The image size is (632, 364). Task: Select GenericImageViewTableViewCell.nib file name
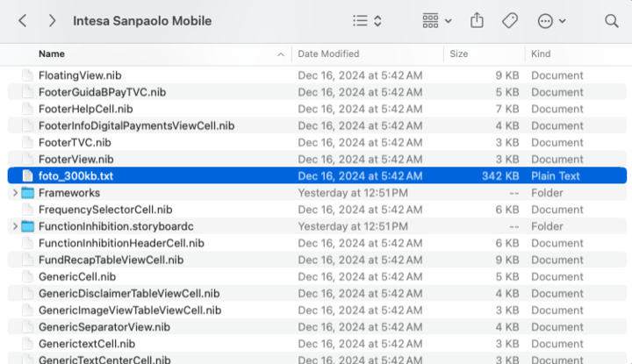pos(130,310)
